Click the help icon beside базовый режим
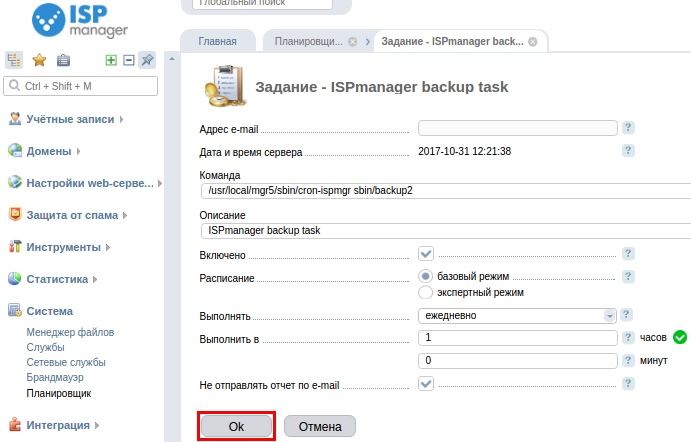The width and height of the screenshot is (691, 442). (628, 277)
